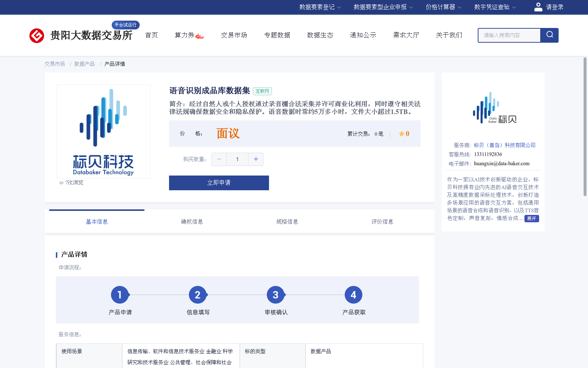This screenshot has height=368, width=588.
Task: Click 交易市场 breadcrumb link
Action: point(55,64)
